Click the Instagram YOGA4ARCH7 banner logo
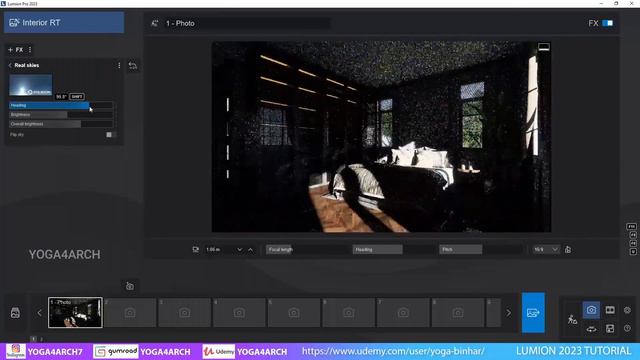 pyautogui.click(x=16, y=351)
